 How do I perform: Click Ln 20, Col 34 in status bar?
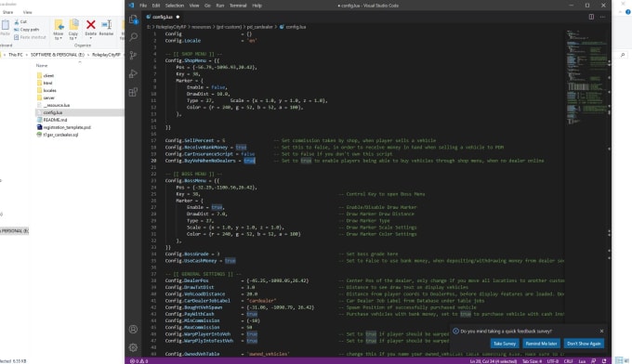click(x=494, y=361)
